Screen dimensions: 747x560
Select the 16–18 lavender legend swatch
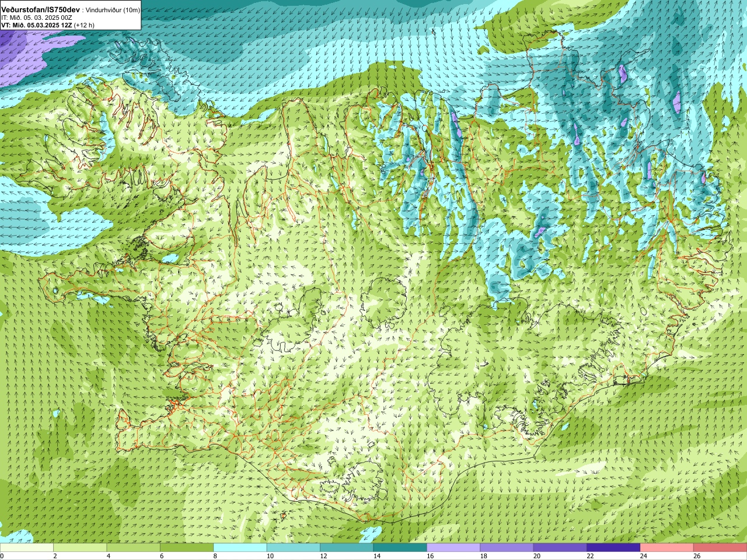453,548
